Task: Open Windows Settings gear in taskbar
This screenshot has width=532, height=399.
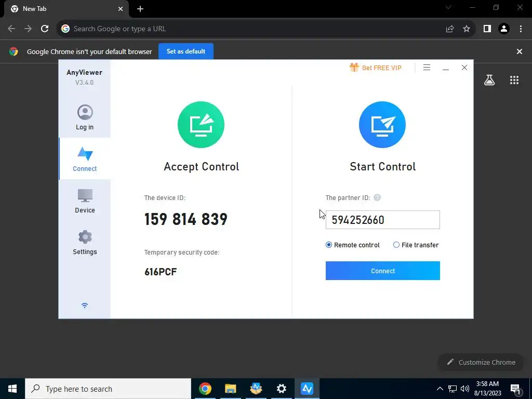Action: 281,389
